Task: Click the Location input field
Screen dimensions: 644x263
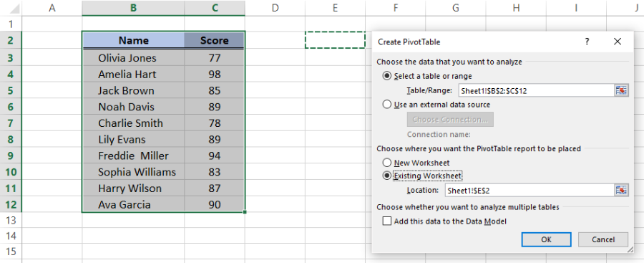Action: [530, 190]
